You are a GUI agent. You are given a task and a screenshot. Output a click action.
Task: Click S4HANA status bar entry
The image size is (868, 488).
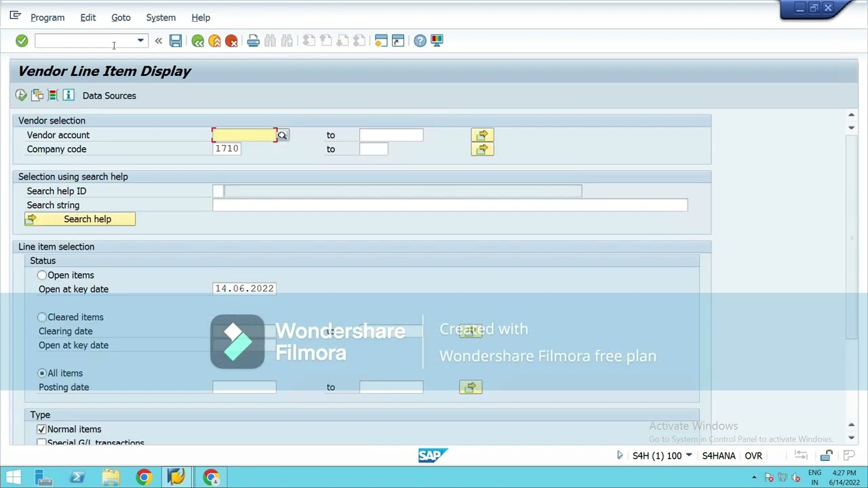pos(719,455)
